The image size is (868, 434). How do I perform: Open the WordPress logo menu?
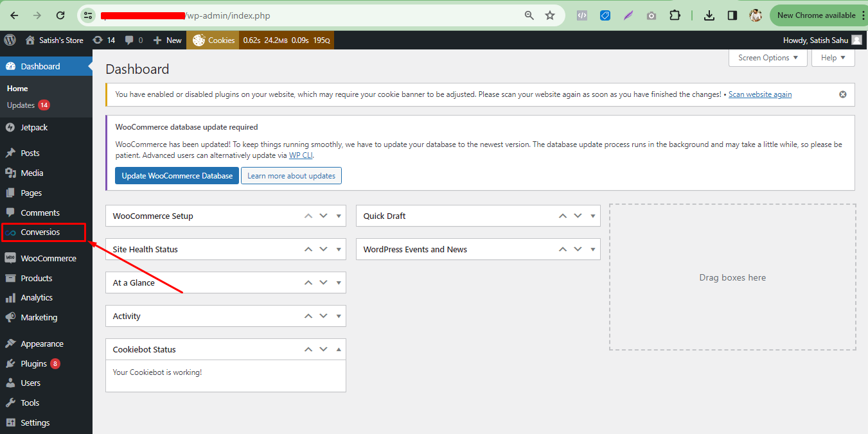tap(10, 40)
